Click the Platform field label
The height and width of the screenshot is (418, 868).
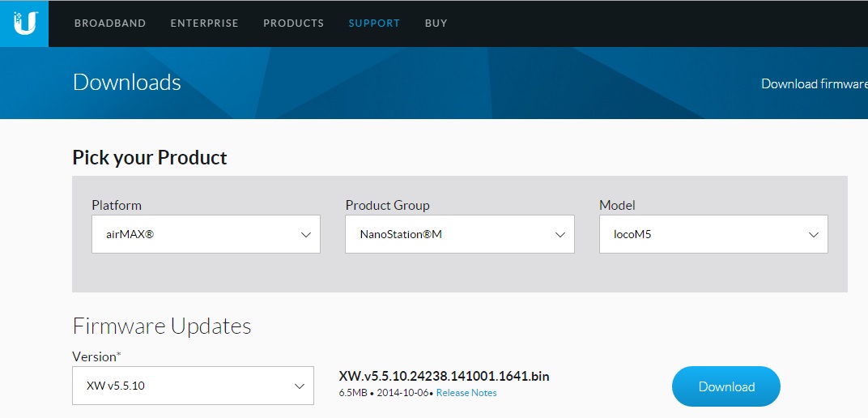(x=117, y=205)
